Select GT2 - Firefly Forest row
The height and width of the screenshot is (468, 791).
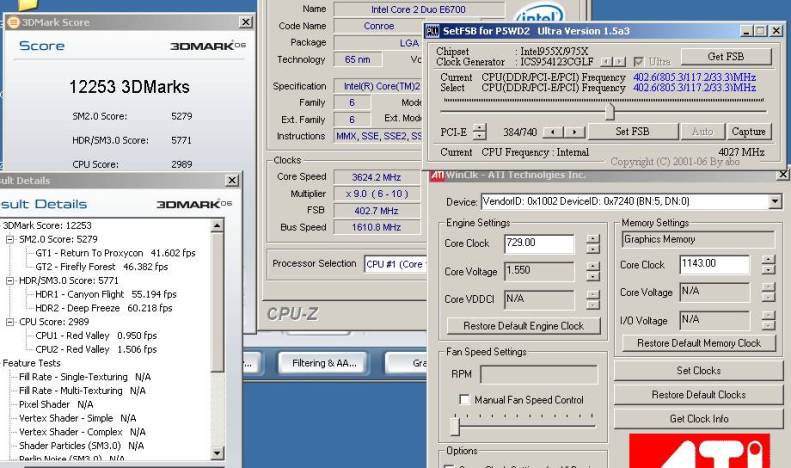click(101, 267)
